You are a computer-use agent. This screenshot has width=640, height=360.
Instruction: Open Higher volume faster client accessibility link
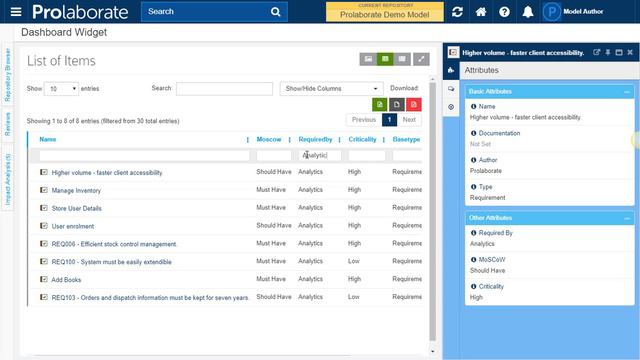tap(107, 173)
